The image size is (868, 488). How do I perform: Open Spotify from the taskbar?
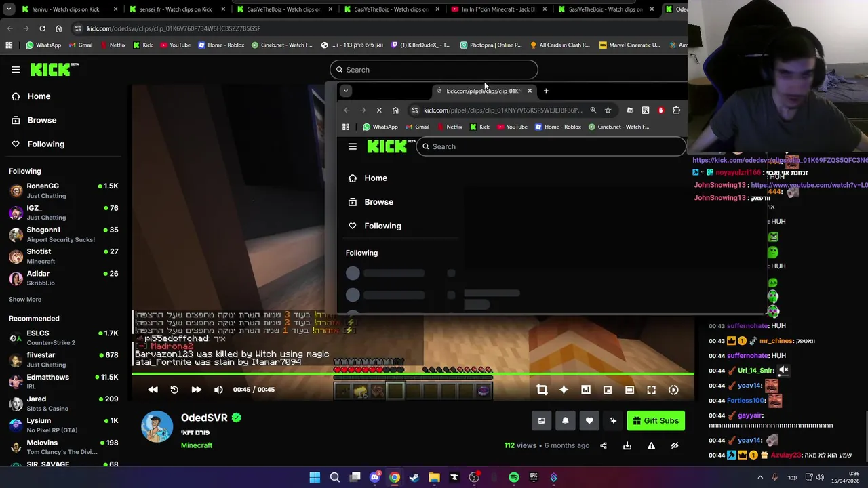pyautogui.click(x=514, y=477)
